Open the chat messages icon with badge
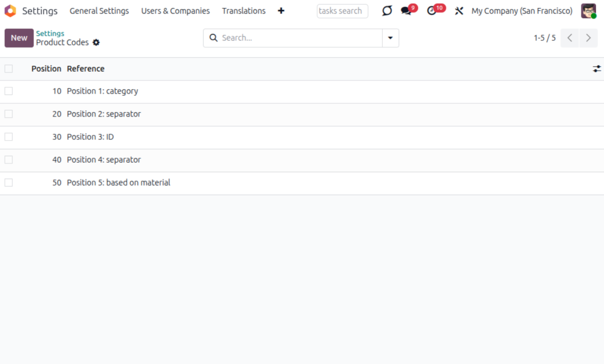Screen dimensions: 604x364 coord(406,11)
